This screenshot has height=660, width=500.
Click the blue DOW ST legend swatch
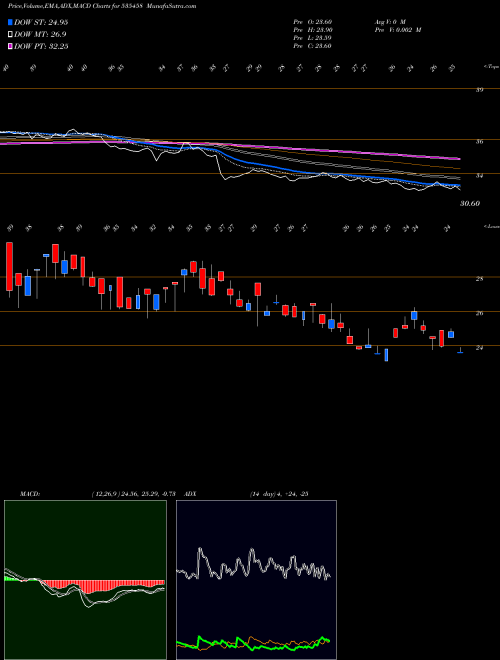coord(10,23)
